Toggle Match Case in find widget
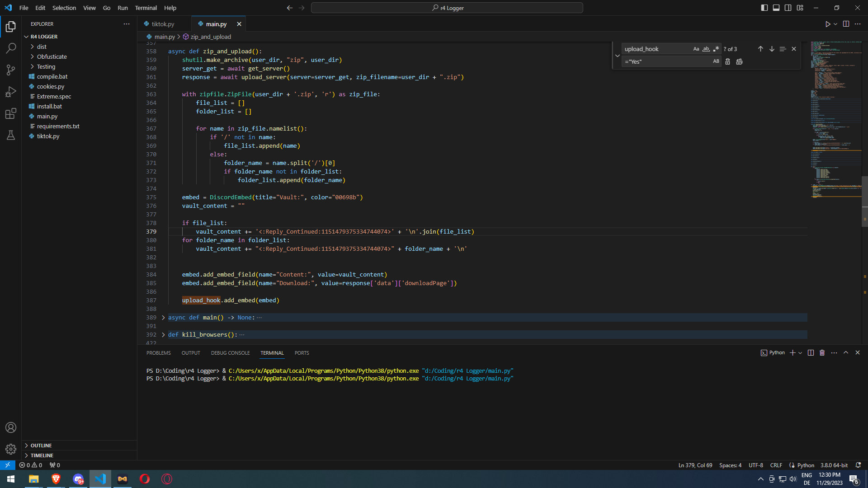 coord(696,49)
